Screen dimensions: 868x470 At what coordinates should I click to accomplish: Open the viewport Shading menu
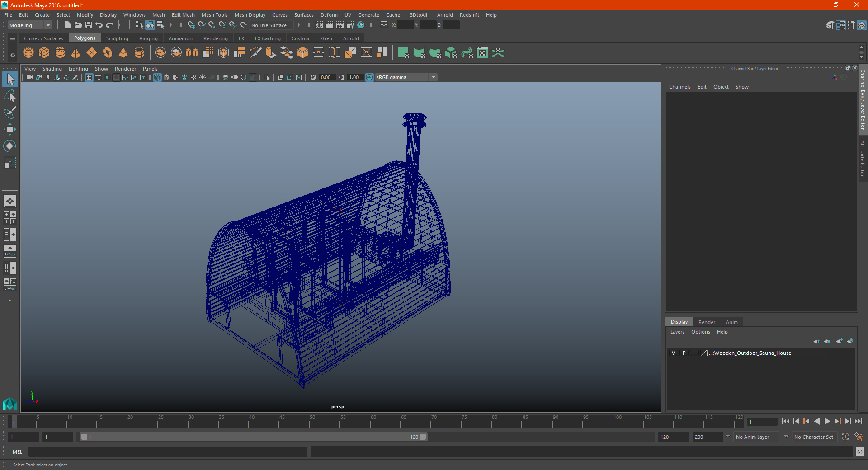(52, 69)
